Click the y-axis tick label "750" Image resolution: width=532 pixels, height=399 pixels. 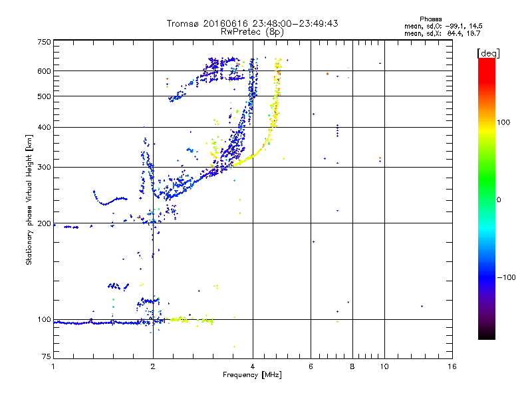click(44, 42)
